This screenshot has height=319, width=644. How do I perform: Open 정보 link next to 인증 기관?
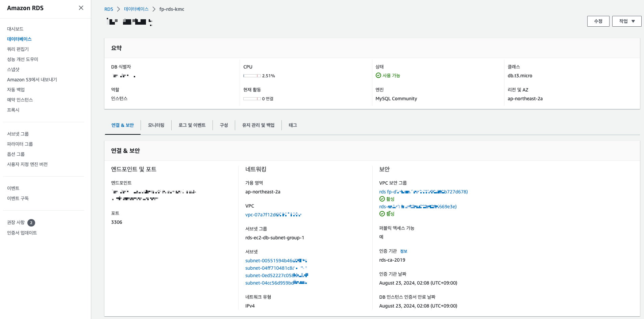coord(404,251)
